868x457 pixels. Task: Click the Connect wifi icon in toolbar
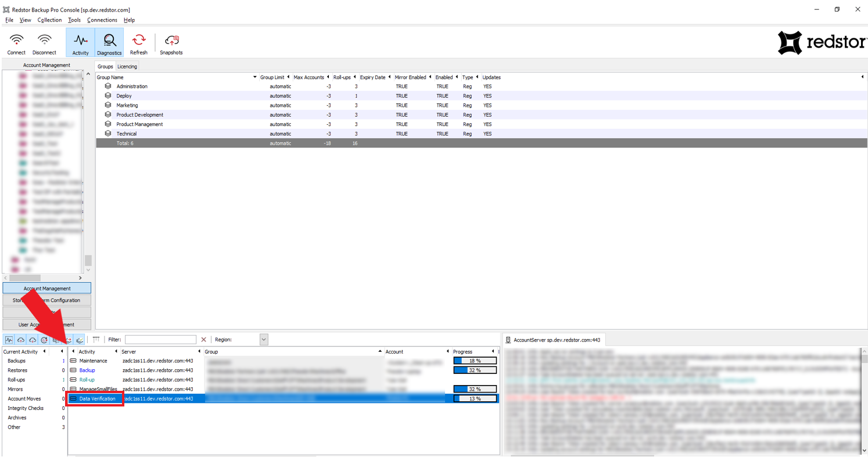coord(16,40)
